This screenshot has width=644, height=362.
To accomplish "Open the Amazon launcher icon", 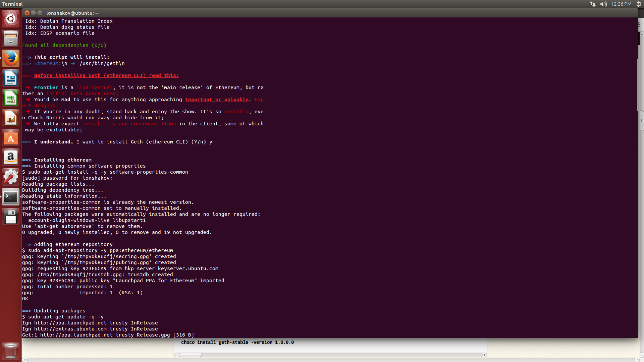I will [x=11, y=158].
